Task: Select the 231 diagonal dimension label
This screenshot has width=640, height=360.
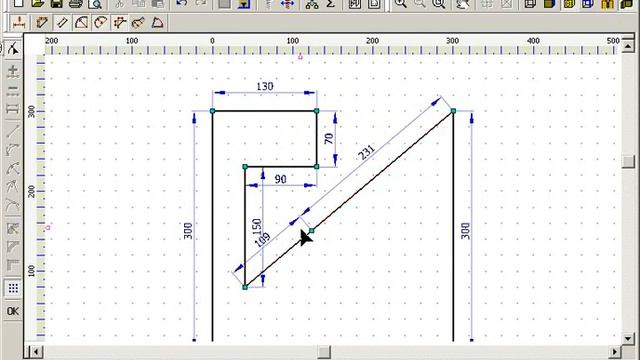Action: 367,153
